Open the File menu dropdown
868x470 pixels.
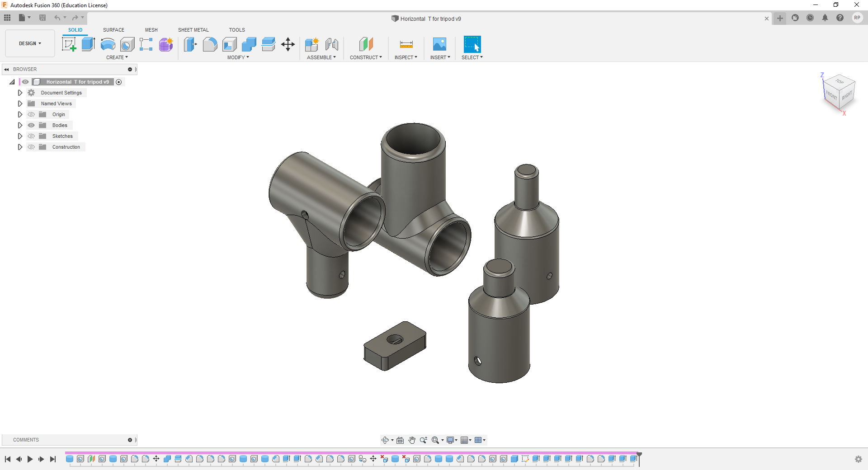(24, 18)
